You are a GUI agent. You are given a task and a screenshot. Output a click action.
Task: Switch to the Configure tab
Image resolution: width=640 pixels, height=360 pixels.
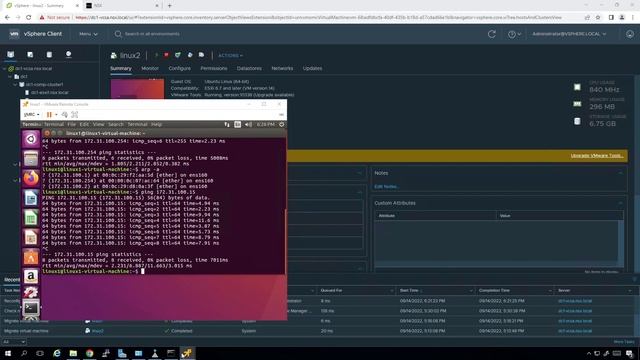coord(180,69)
